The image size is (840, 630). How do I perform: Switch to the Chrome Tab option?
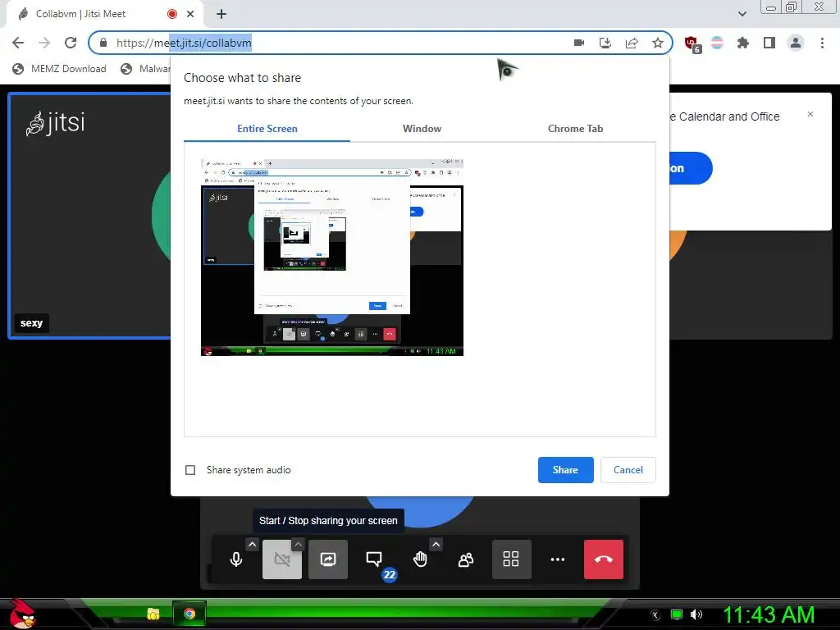[575, 129]
